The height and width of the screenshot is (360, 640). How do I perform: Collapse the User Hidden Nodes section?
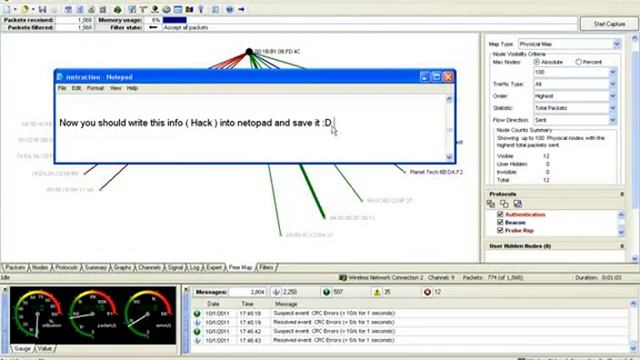(622, 246)
